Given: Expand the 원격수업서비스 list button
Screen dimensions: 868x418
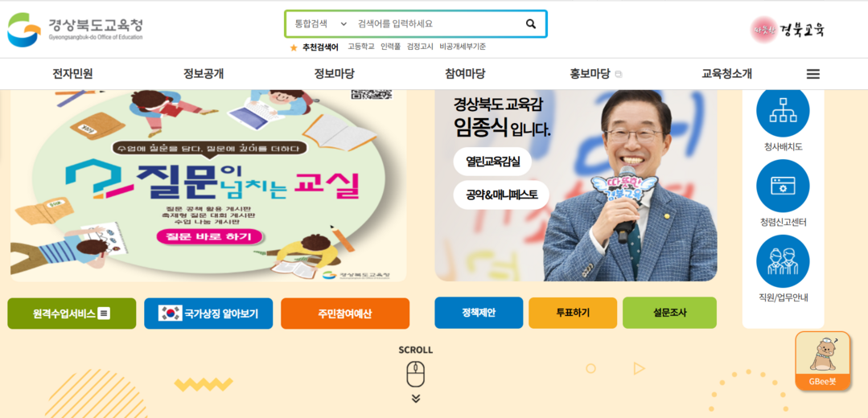Looking at the screenshot, I should 72,313.
